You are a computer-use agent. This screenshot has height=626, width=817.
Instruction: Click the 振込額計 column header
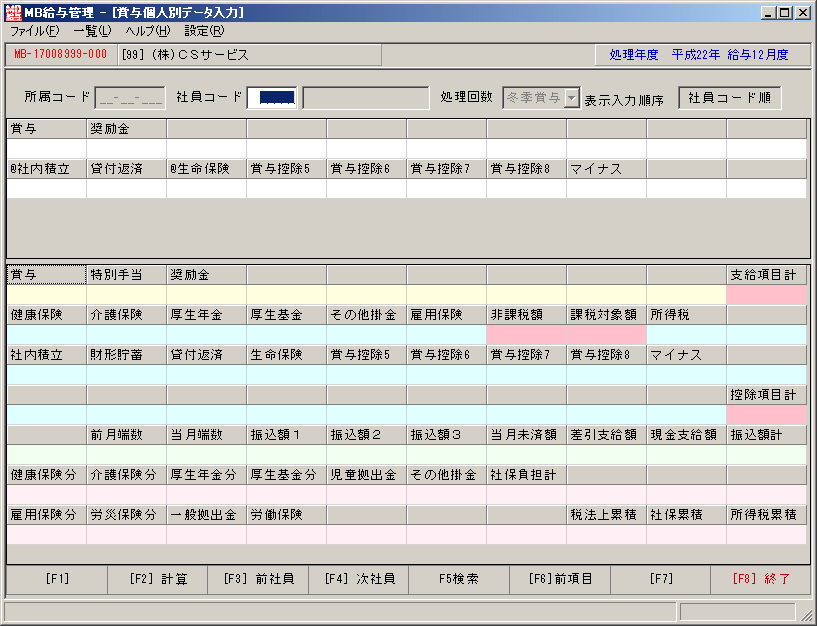[766, 435]
